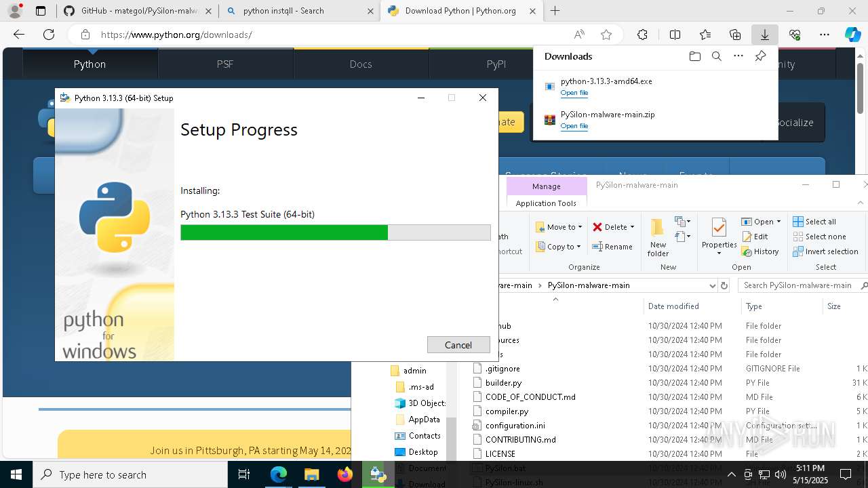Select the PyPI tab on python.org

(496, 64)
